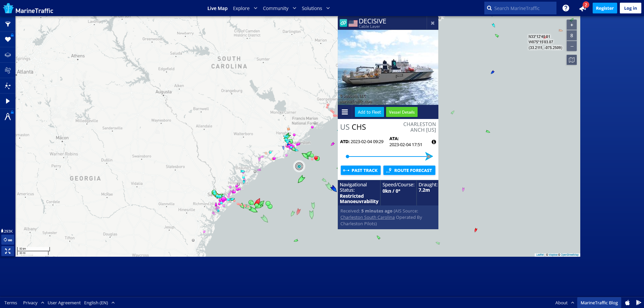Open the Density Maps icon in sidebar
Screen dimensions: 644x308
[8, 86]
